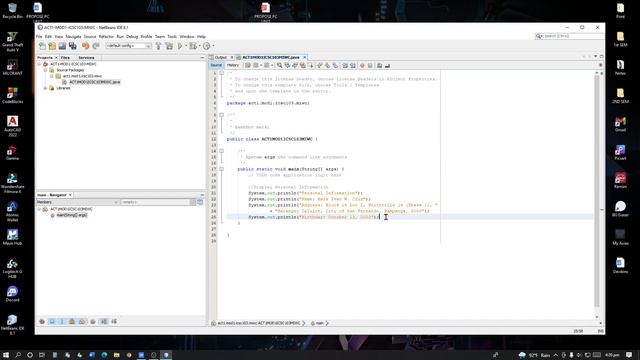The height and width of the screenshot is (360, 640).
Task: Open the File menu
Action: coord(39,37)
